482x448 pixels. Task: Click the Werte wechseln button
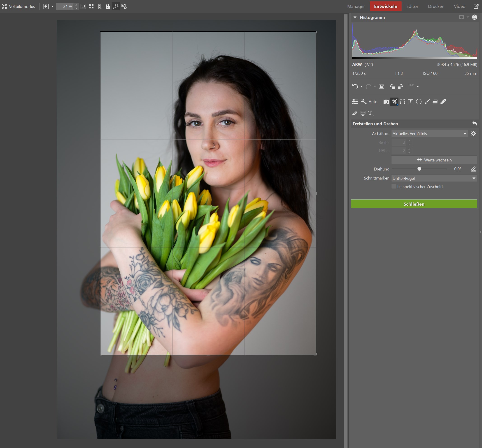[x=434, y=160]
